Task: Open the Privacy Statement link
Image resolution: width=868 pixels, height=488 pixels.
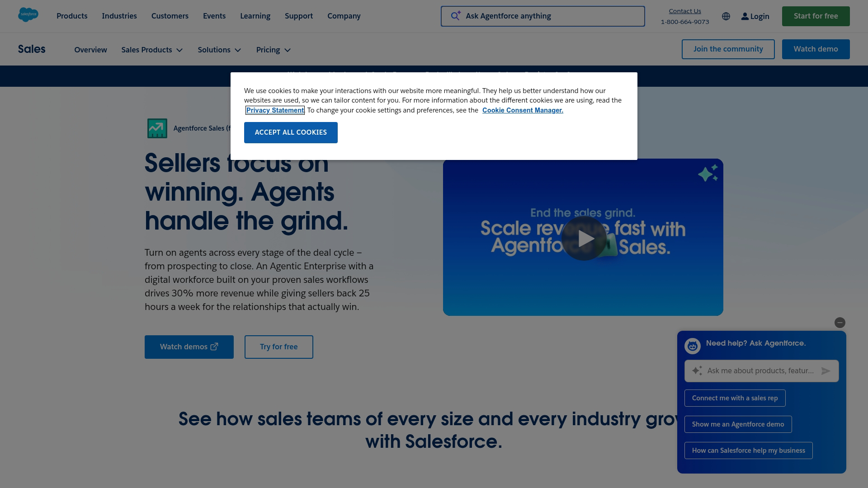Action: pyautogui.click(x=275, y=110)
